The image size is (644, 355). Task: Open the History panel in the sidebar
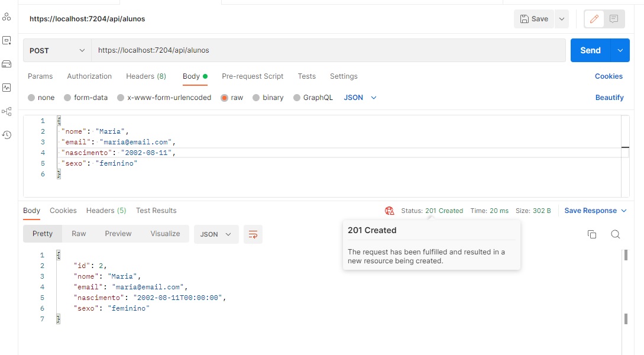[7, 135]
